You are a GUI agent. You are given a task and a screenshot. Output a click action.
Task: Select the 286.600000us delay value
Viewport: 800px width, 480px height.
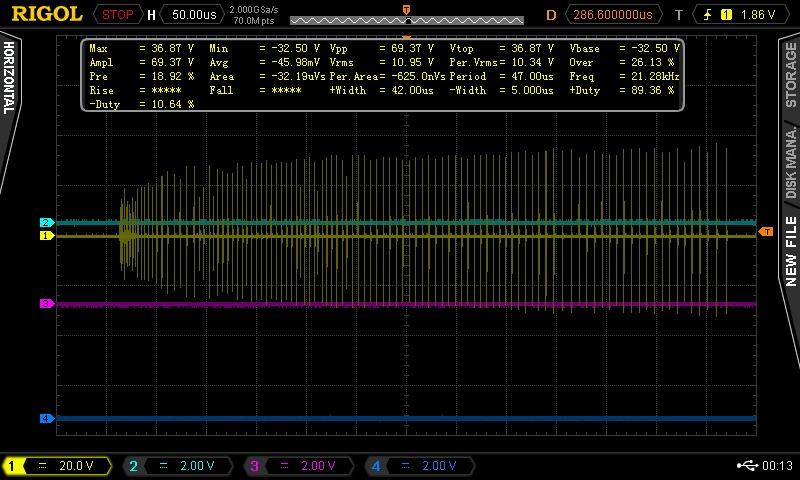pyautogui.click(x=613, y=14)
